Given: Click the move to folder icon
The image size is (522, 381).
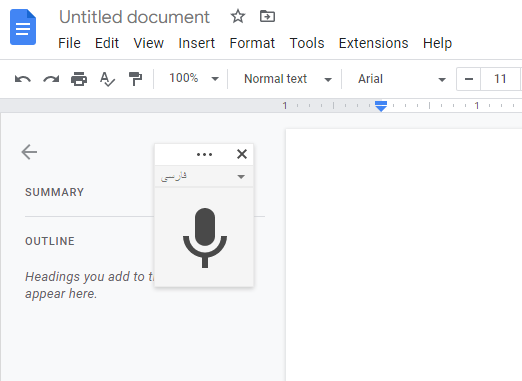Looking at the screenshot, I should [267, 16].
